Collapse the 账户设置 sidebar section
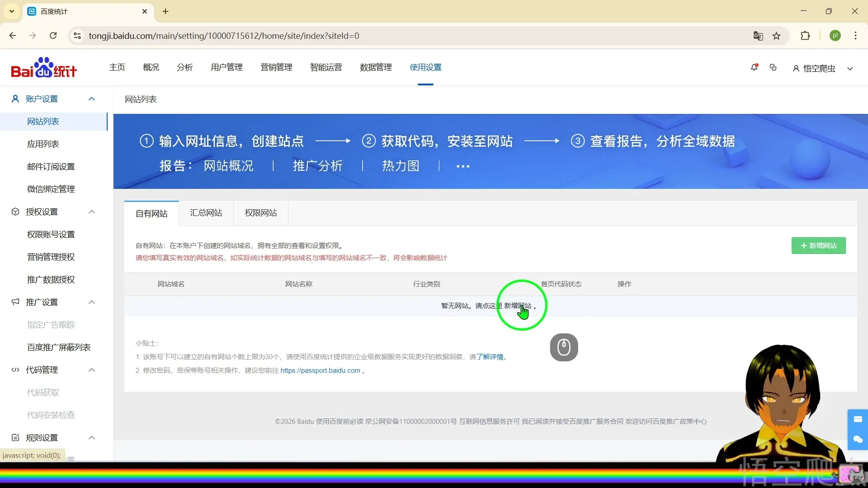The height and width of the screenshot is (488, 868). click(x=92, y=99)
